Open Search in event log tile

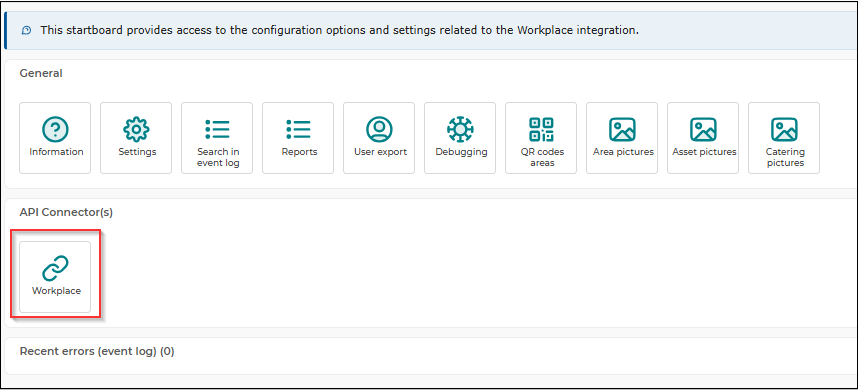point(217,138)
